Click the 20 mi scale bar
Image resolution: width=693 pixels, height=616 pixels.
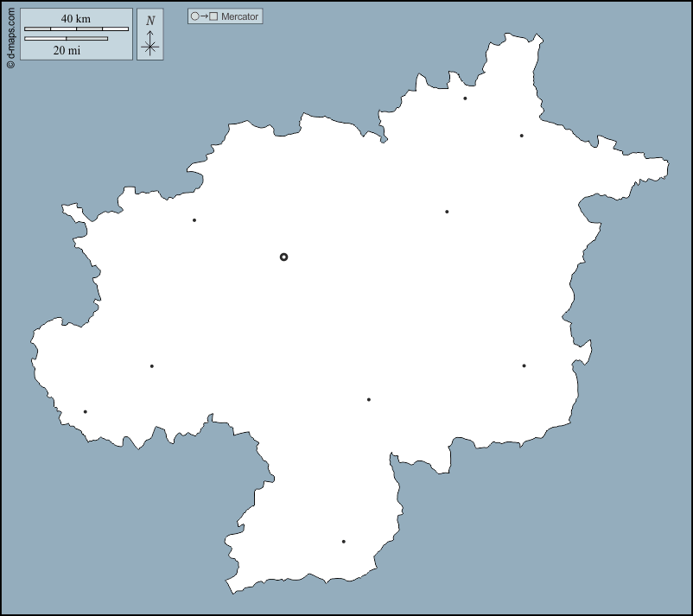pyautogui.click(x=66, y=39)
